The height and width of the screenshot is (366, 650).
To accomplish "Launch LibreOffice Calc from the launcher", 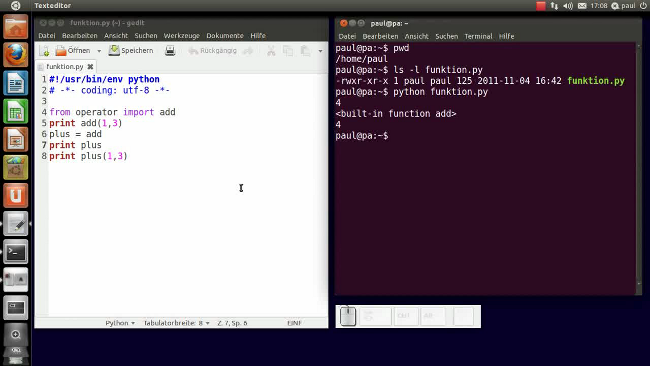I will coord(16,111).
